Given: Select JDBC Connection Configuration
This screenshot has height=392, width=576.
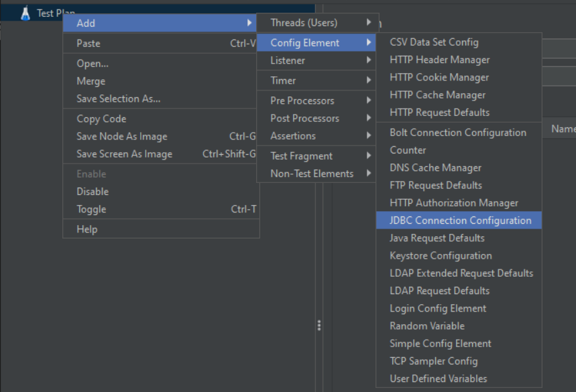Looking at the screenshot, I should click(459, 220).
